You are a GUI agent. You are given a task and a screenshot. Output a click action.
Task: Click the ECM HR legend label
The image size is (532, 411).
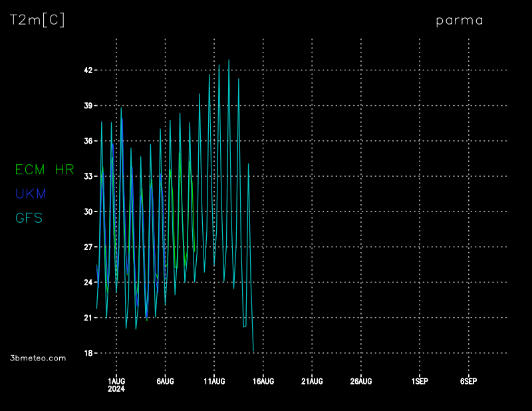[x=45, y=170]
